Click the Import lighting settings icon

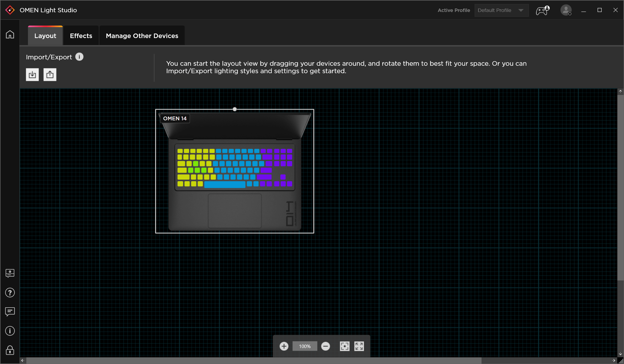coord(32,75)
